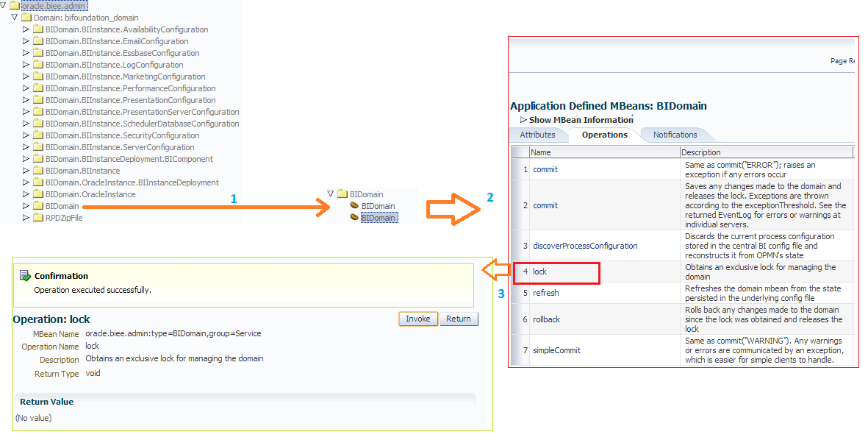868x440 pixels.
Task: Click BIDomain.OracleInstance folder icon
Action: [x=37, y=194]
